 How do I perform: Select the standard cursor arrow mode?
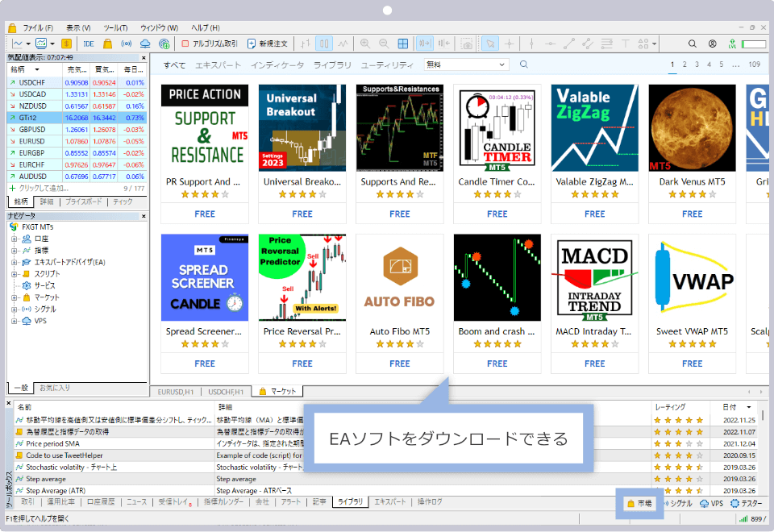[490, 44]
